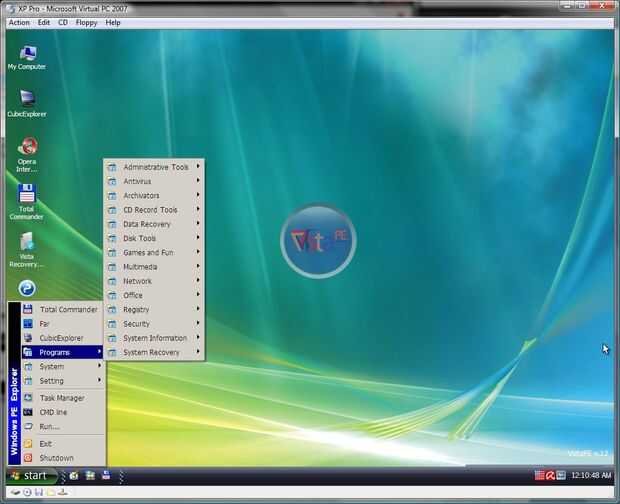Click Shutdown in start menu
The image size is (620, 504).
(x=63, y=458)
